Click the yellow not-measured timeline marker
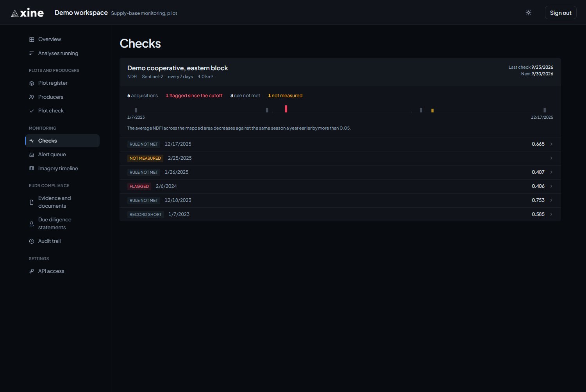586x392 pixels. 432,110
